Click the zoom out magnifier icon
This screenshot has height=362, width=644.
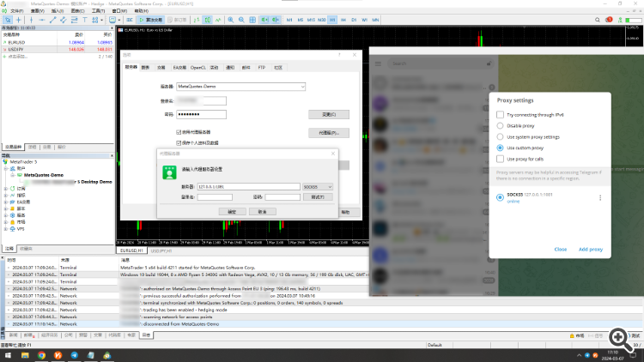(x=241, y=20)
